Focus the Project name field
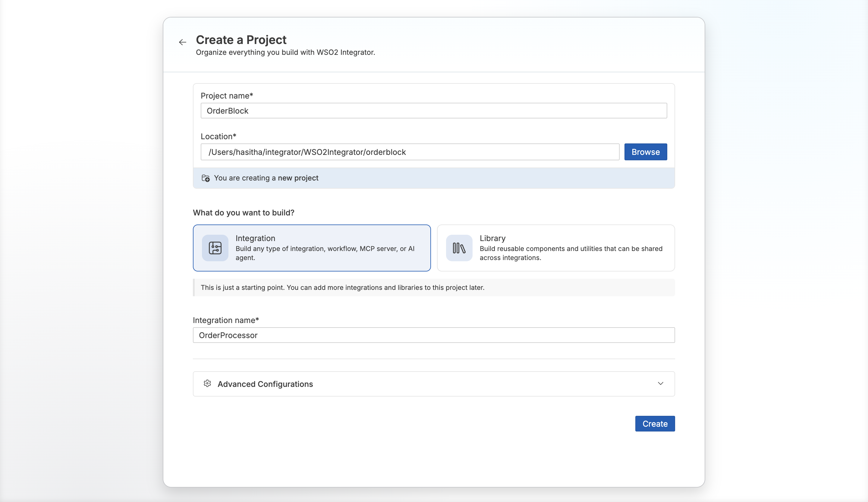Viewport: 868px width, 502px height. click(434, 111)
